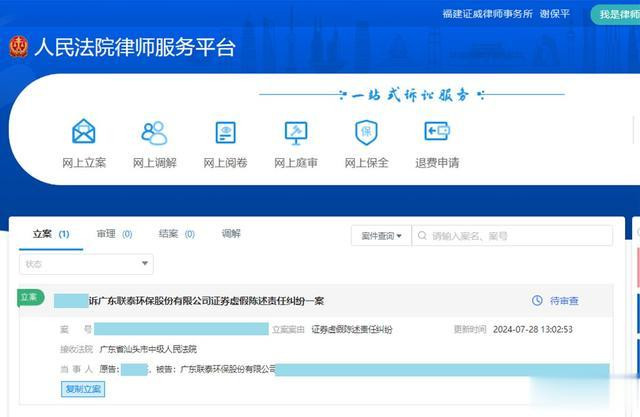This screenshot has width=640, height=417.
Task: Open the 状态 filter dropdown
Action: click(86, 264)
